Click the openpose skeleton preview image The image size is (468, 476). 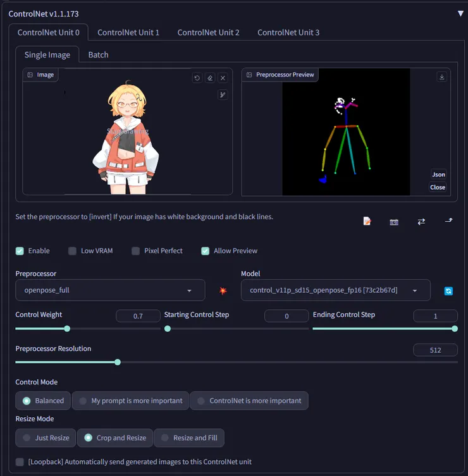click(x=346, y=132)
